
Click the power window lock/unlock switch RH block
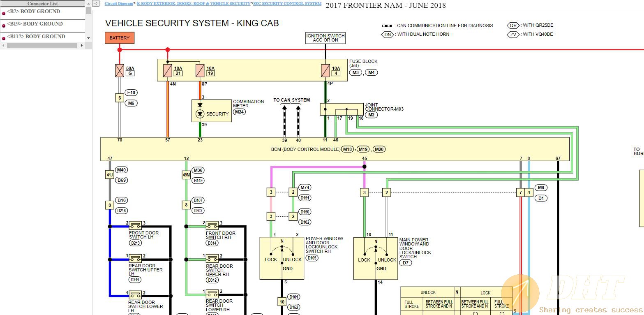pos(282,258)
